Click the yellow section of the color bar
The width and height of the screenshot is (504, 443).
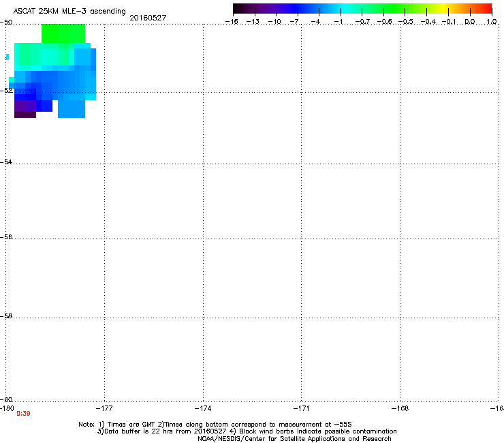click(443, 9)
